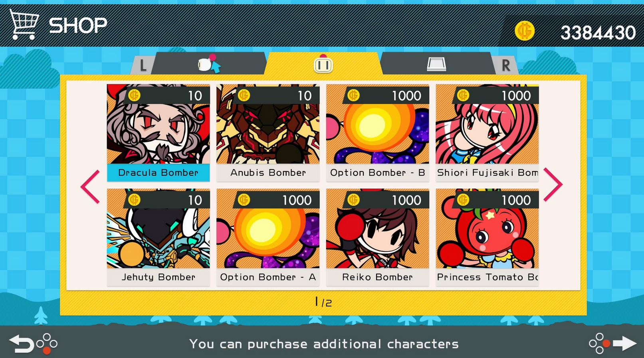This screenshot has width=644, height=358.
Task: Click the confirm forward arrow icon
Action: coord(625,343)
